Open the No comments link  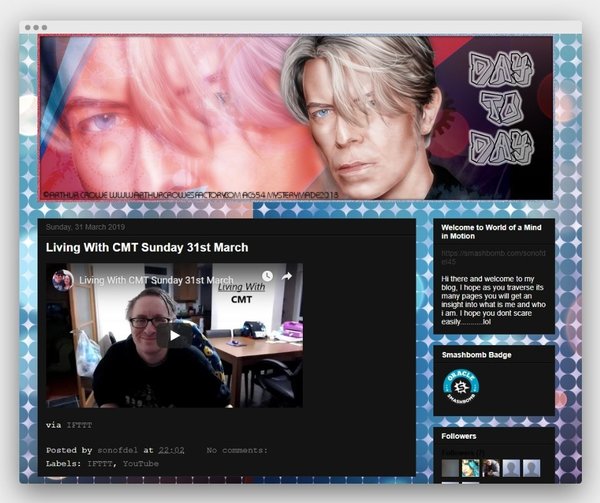(x=237, y=450)
